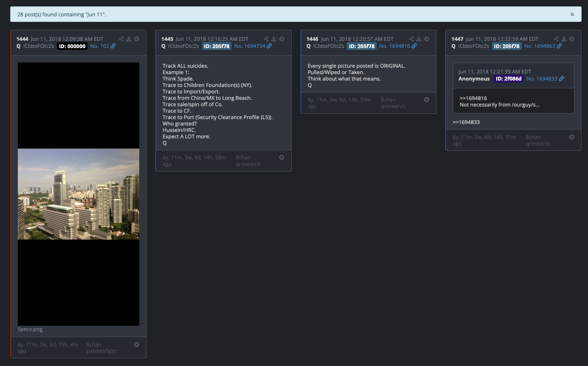Share post 1445
The height and width of the screenshot is (366, 588).
pyautogui.click(x=266, y=39)
